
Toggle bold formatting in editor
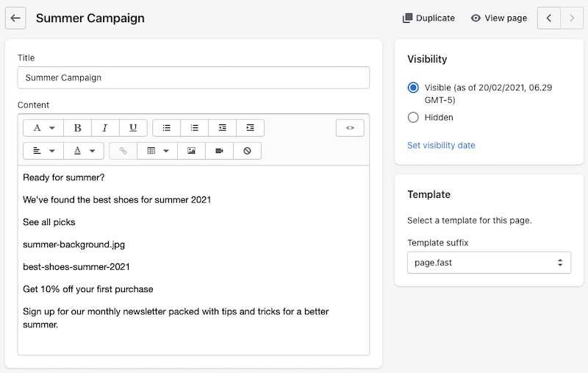pyautogui.click(x=78, y=128)
